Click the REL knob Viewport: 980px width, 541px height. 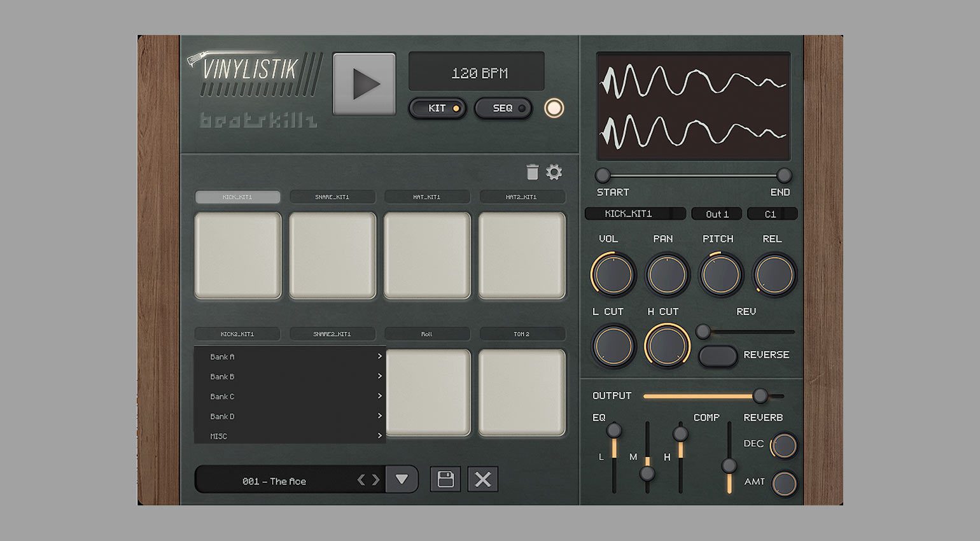tap(774, 274)
